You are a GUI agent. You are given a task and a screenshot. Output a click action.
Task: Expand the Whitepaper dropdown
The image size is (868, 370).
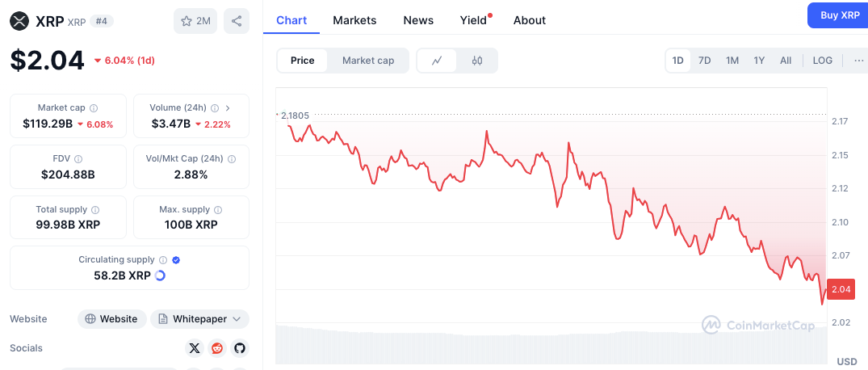pos(199,319)
